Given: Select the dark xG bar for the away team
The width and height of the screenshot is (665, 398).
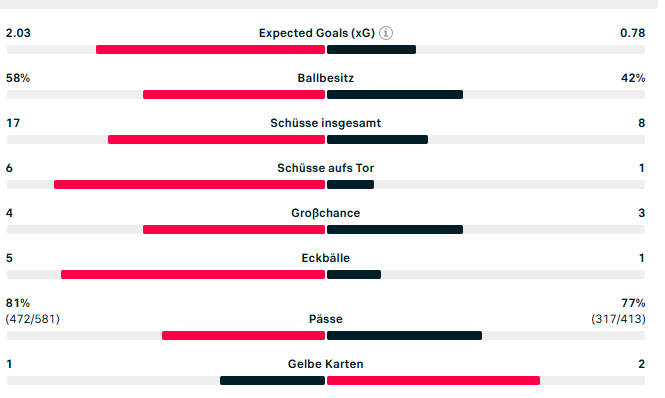Looking at the screenshot, I should coord(372,50).
